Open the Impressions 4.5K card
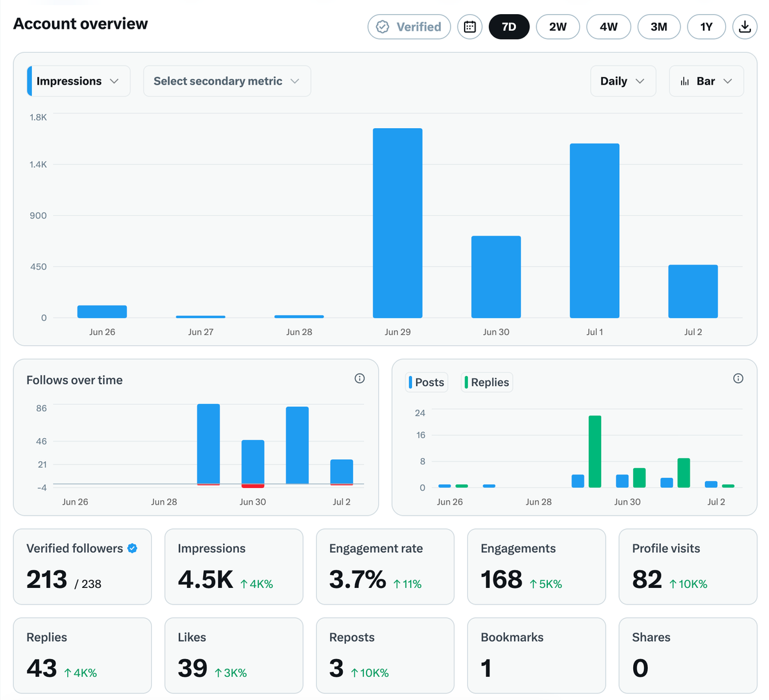 coord(234,567)
